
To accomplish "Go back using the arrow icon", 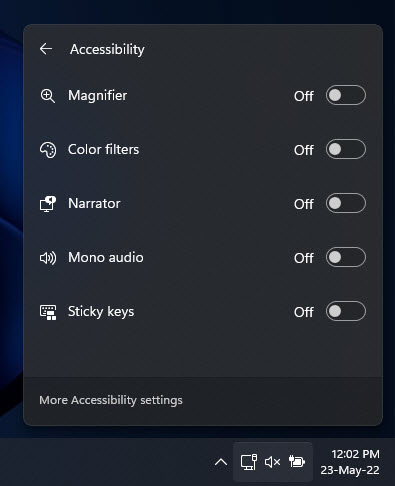I will pyautogui.click(x=46, y=49).
